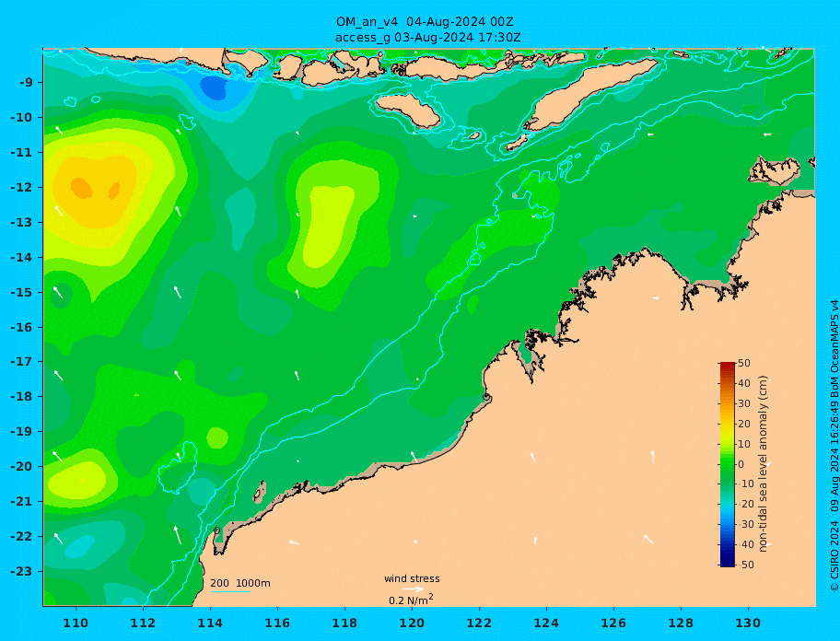Click longitude axis label 124

click(x=546, y=623)
